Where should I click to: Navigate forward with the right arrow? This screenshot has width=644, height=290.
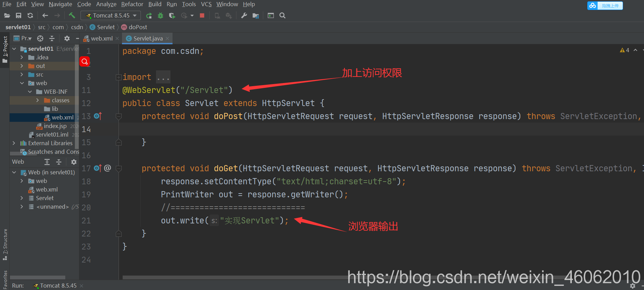point(57,15)
